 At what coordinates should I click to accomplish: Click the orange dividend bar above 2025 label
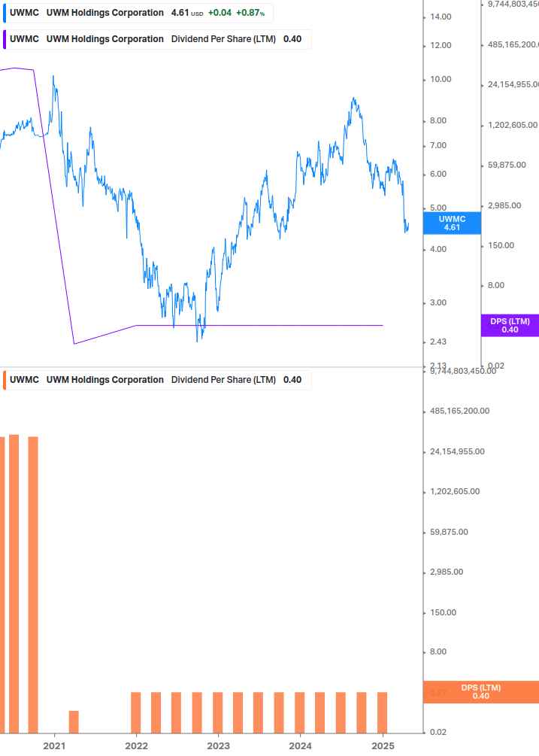click(383, 712)
